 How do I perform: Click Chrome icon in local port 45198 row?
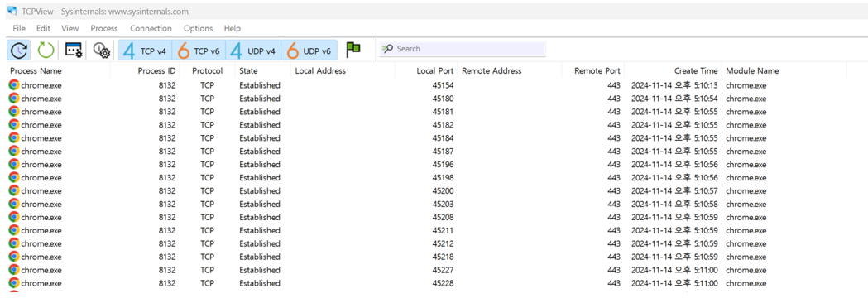click(14, 178)
